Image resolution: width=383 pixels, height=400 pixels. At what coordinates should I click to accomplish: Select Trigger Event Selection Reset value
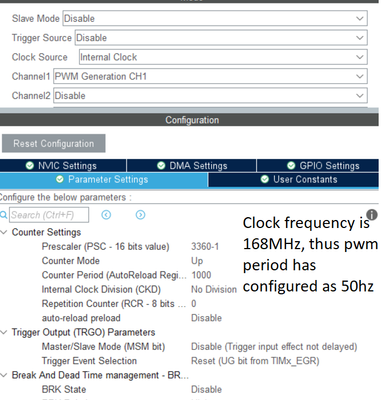pos(255,361)
